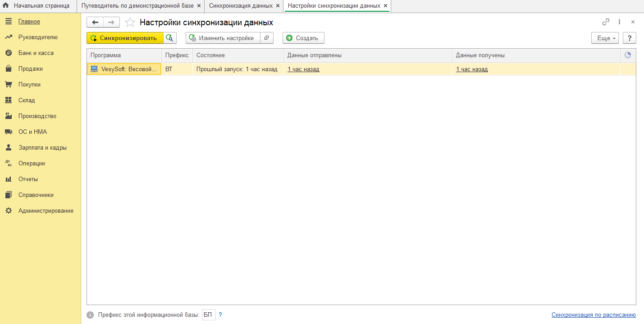Expand the Еще dropdown menu
The width and height of the screenshot is (644, 324).
(x=605, y=38)
